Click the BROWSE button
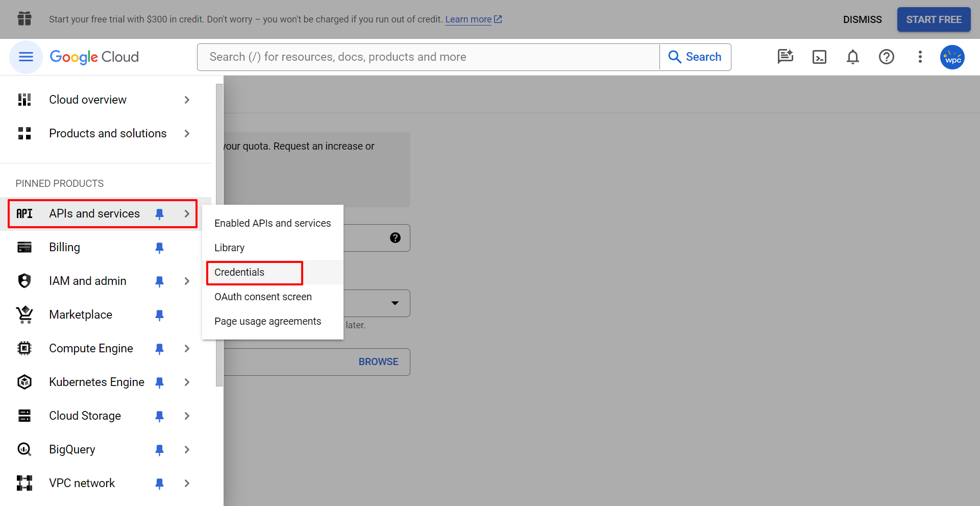 378,362
